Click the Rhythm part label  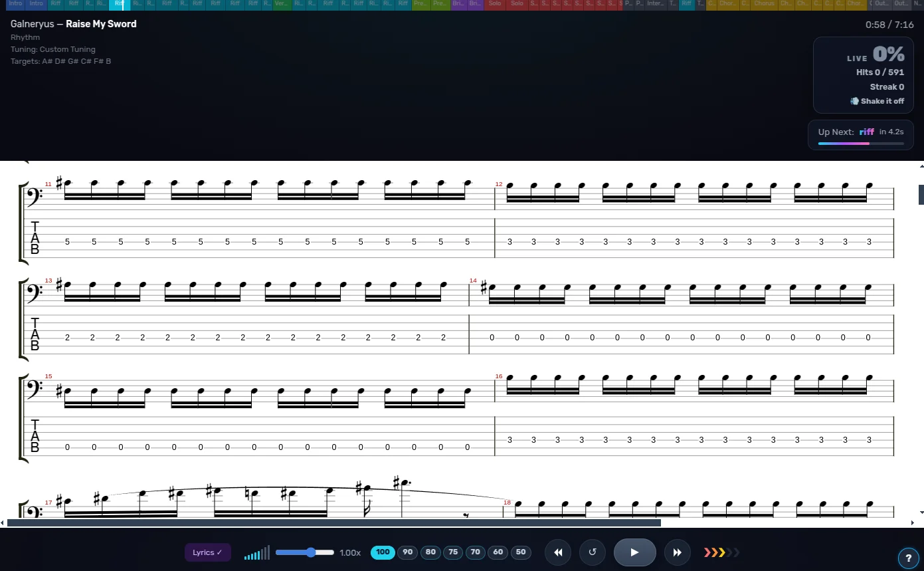(25, 37)
